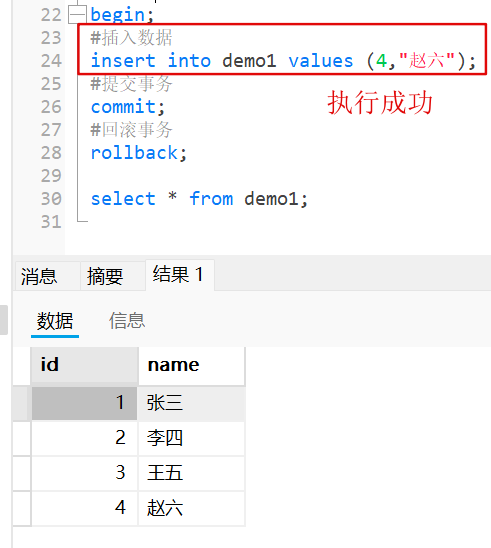Click the row selector for 李四 row

(x=22, y=438)
